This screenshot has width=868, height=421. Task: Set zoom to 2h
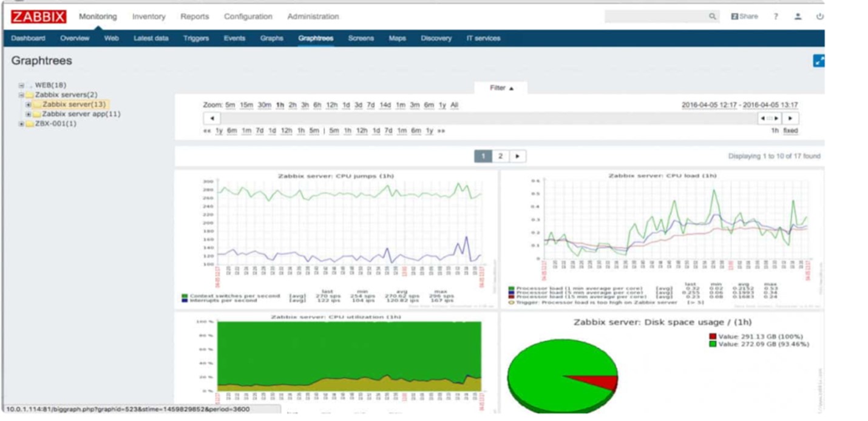click(x=293, y=105)
